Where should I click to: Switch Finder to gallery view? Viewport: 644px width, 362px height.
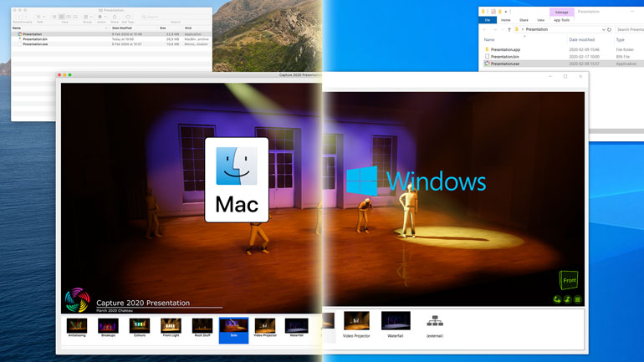coord(75,17)
